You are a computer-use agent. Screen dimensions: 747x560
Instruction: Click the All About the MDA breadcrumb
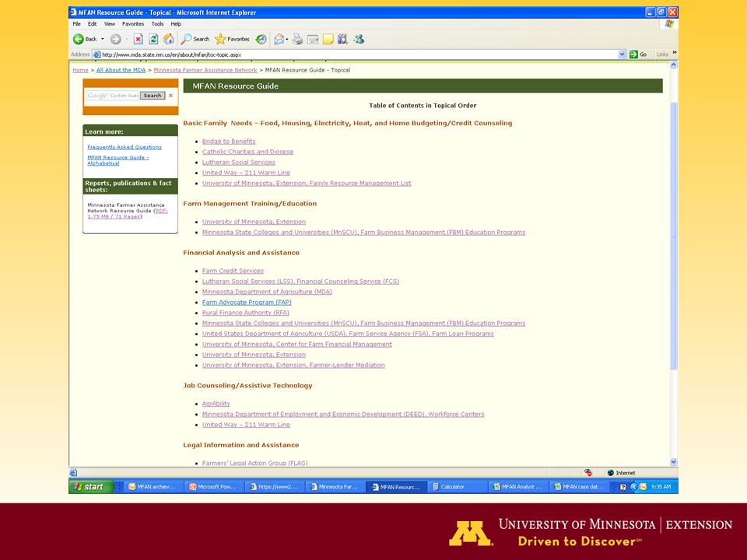[x=121, y=70]
